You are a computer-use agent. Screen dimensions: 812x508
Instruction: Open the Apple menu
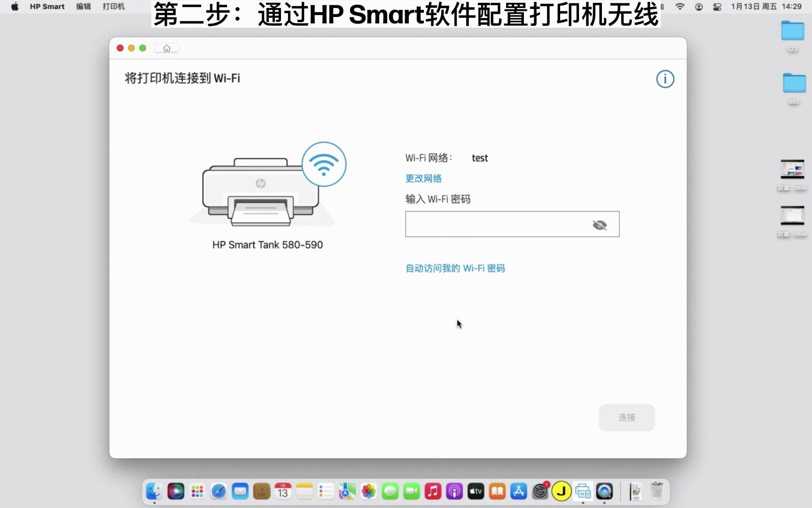[x=15, y=7]
